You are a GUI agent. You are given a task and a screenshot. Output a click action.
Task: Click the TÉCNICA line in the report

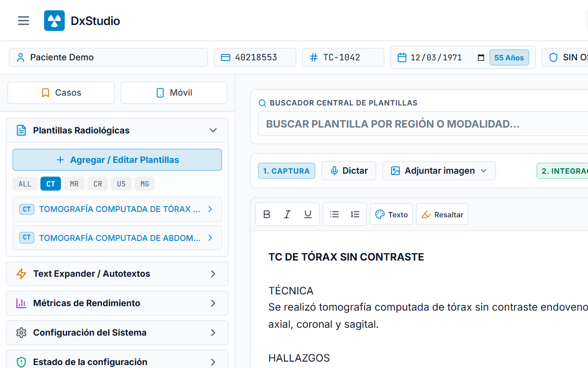[x=291, y=291]
